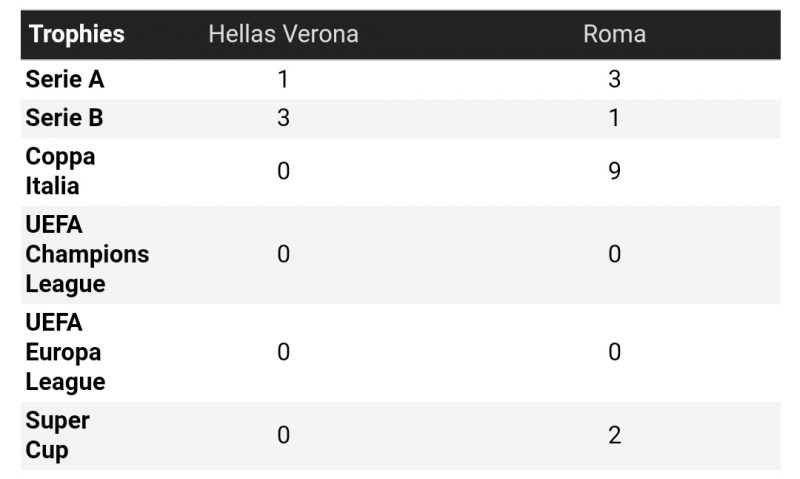Viewport: 800px width, 479px height.
Task: Click Hellas Verona's Coppa Italia value
Action: pyautogui.click(x=283, y=171)
